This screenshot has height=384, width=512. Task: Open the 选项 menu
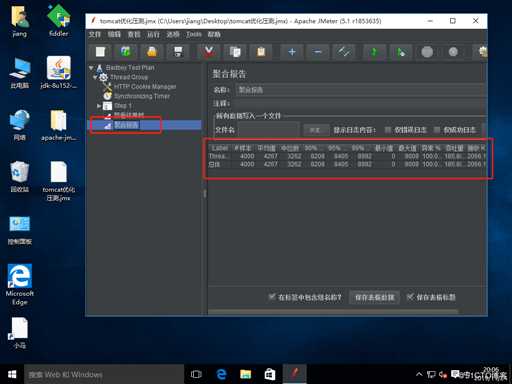coord(173,34)
